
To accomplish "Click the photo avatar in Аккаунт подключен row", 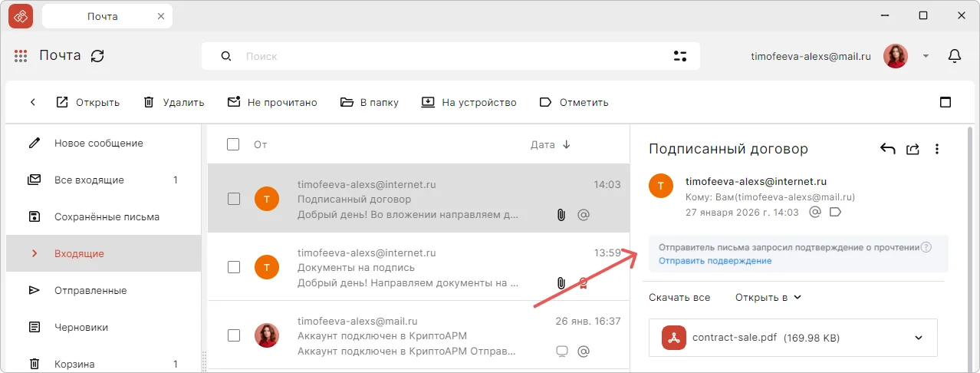I will coord(266,335).
